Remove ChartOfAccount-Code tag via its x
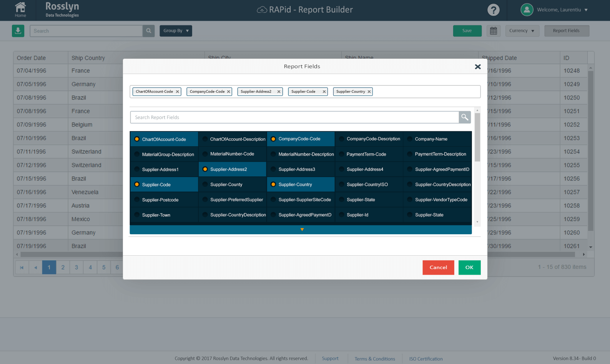Image resolution: width=610 pixels, height=364 pixels. click(178, 92)
